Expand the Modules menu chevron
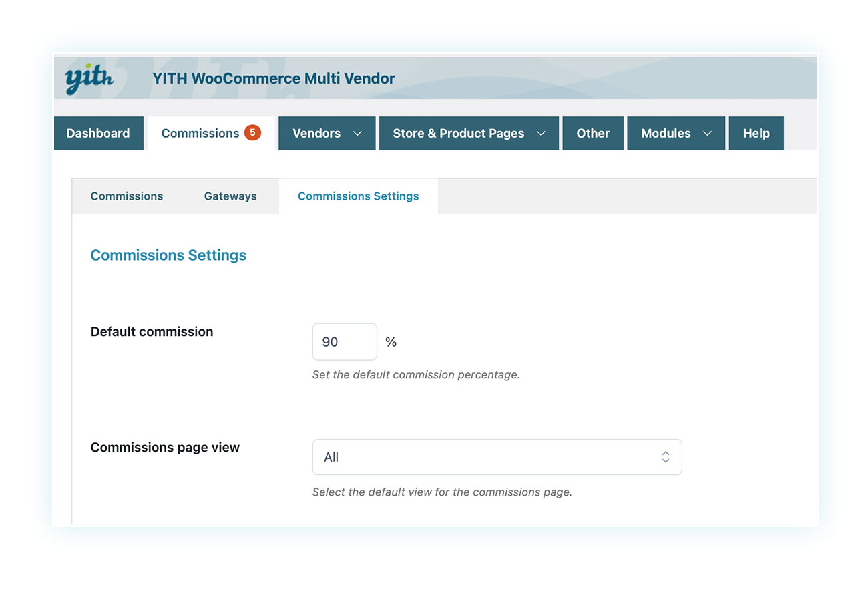This screenshot has width=868, height=590. coord(707,134)
